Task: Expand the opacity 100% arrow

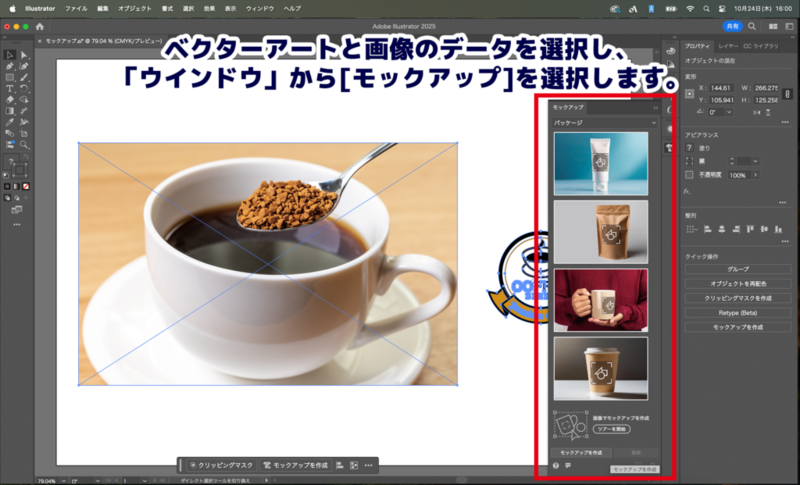Action: [x=756, y=175]
